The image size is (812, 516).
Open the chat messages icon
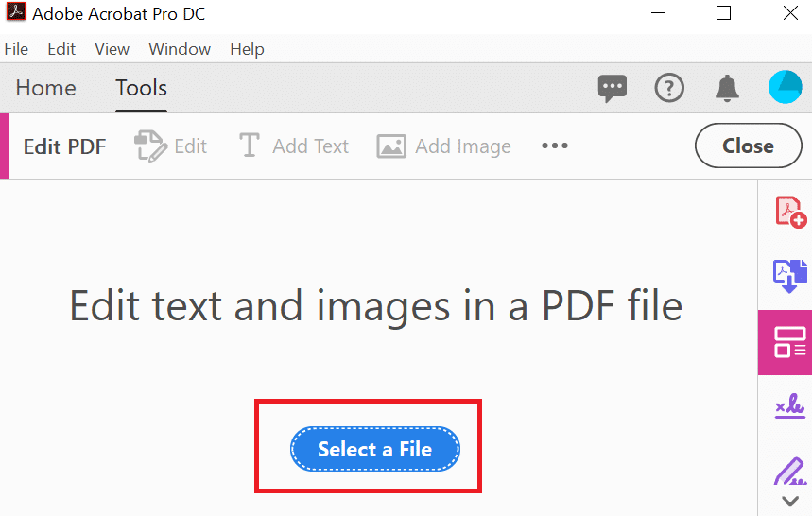click(613, 89)
